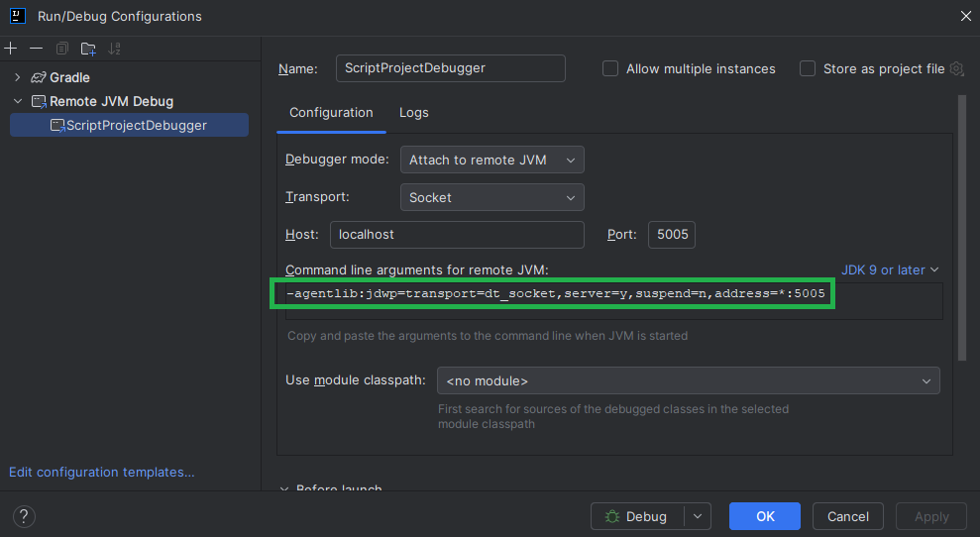This screenshot has width=980, height=537.
Task: Click the Host input field
Action: [x=457, y=235]
